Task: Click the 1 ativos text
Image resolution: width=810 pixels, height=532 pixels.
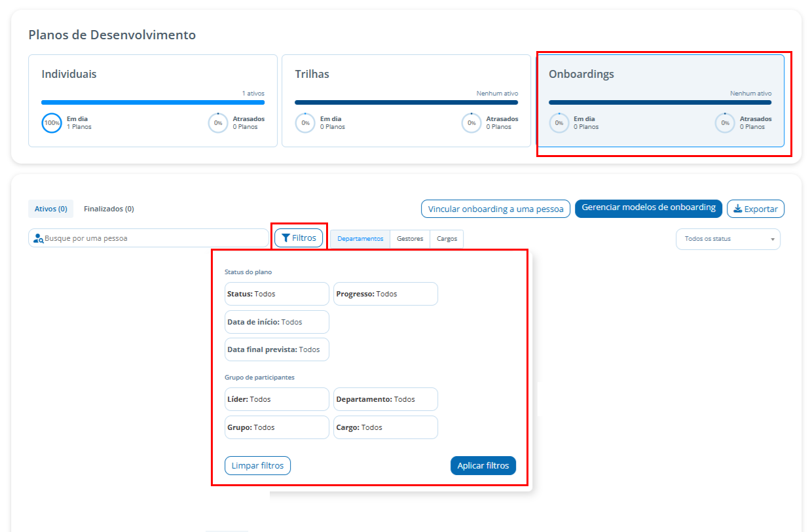Action: click(253, 94)
